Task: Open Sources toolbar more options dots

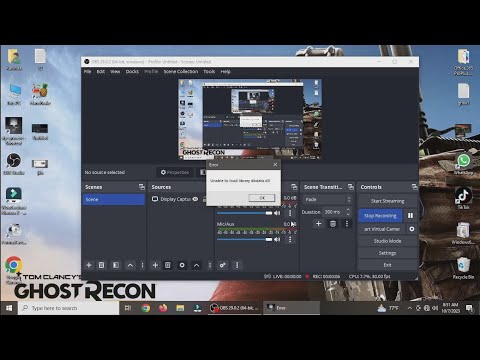Action: point(210,265)
